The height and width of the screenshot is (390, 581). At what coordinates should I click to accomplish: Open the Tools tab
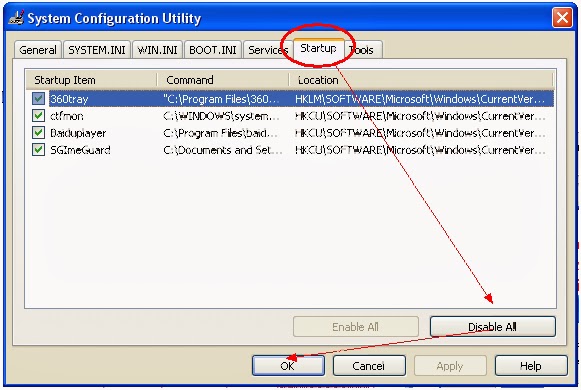pyautogui.click(x=363, y=50)
